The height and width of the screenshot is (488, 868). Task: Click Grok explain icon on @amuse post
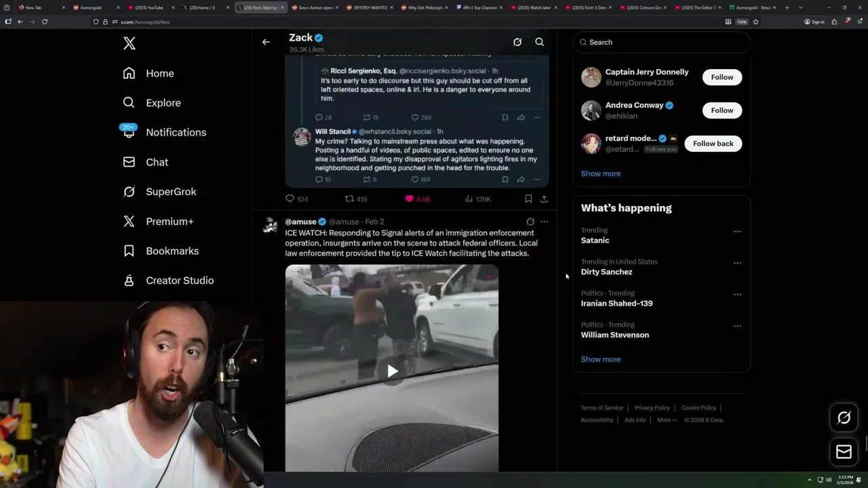tap(530, 222)
